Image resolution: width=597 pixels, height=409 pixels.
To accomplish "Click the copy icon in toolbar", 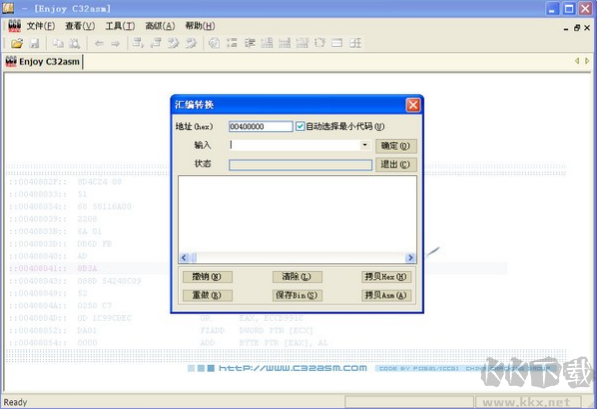I will coord(58,43).
